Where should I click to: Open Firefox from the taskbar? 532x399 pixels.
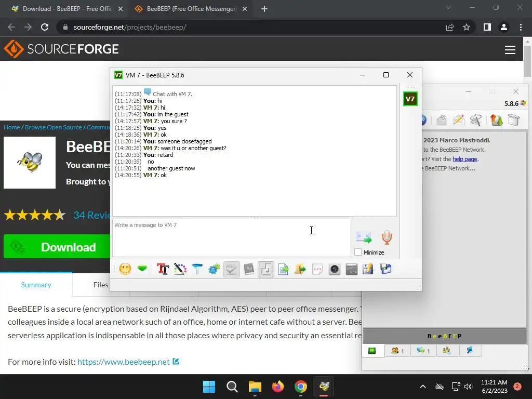(x=278, y=387)
